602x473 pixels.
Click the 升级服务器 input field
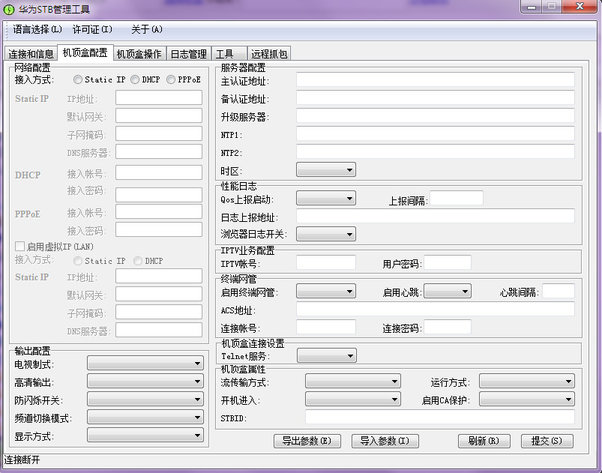click(435, 116)
